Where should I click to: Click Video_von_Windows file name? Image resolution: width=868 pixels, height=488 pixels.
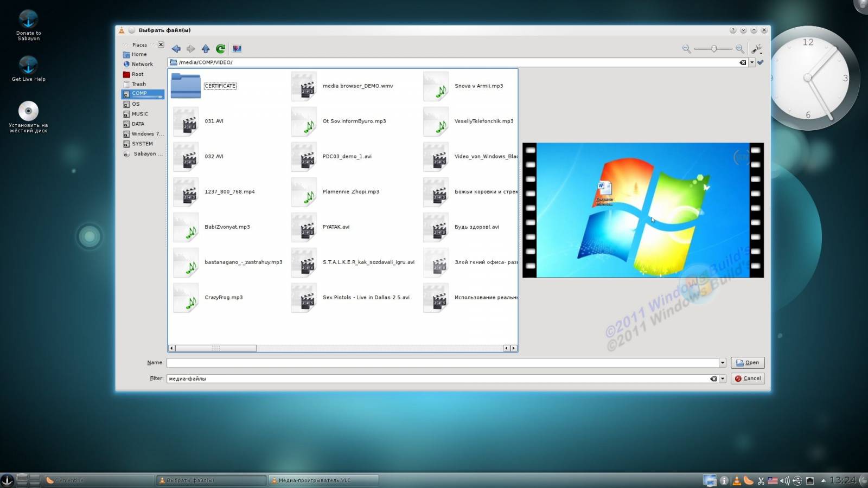[x=486, y=156]
